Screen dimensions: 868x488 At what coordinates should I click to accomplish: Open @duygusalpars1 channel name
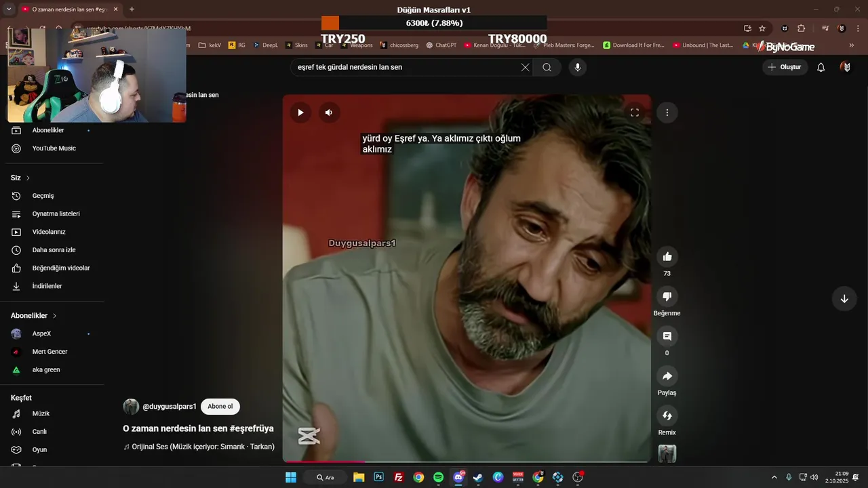(170, 407)
